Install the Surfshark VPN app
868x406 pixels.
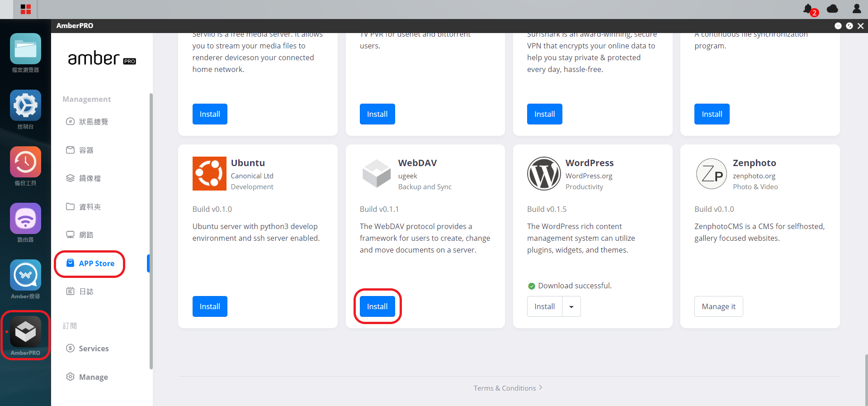coord(544,114)
